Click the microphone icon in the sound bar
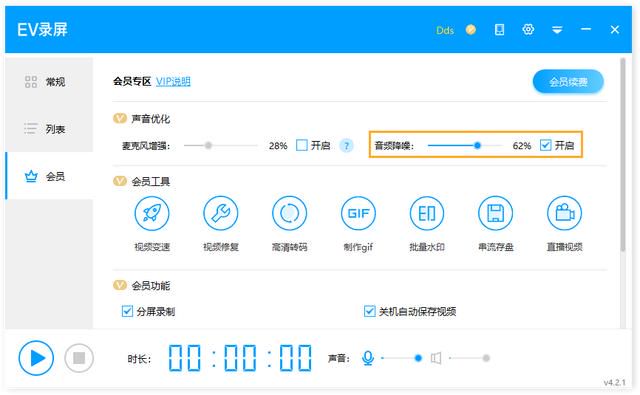Screen dimensions: 640x395 click(x=368, y=358)
